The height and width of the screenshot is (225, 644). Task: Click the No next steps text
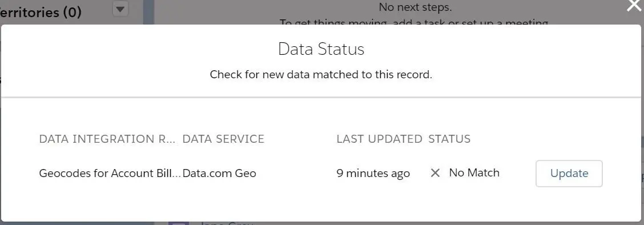[x=415, y=7]
